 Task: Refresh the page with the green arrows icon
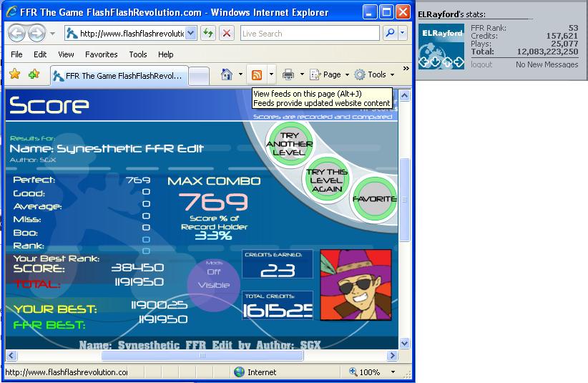tap(208, 34)
